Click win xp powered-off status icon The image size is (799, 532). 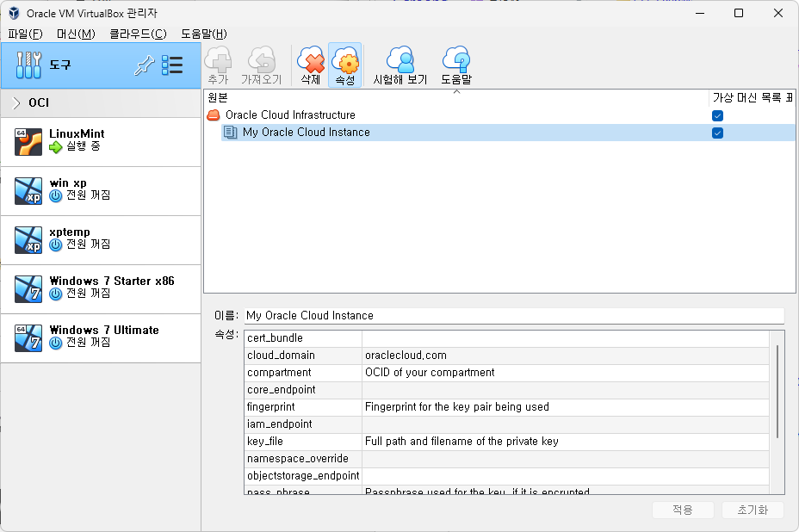point(56,195)
